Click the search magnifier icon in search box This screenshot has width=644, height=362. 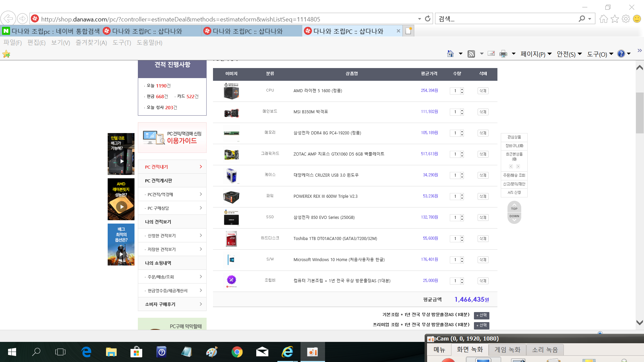click(x=582, y=19)
